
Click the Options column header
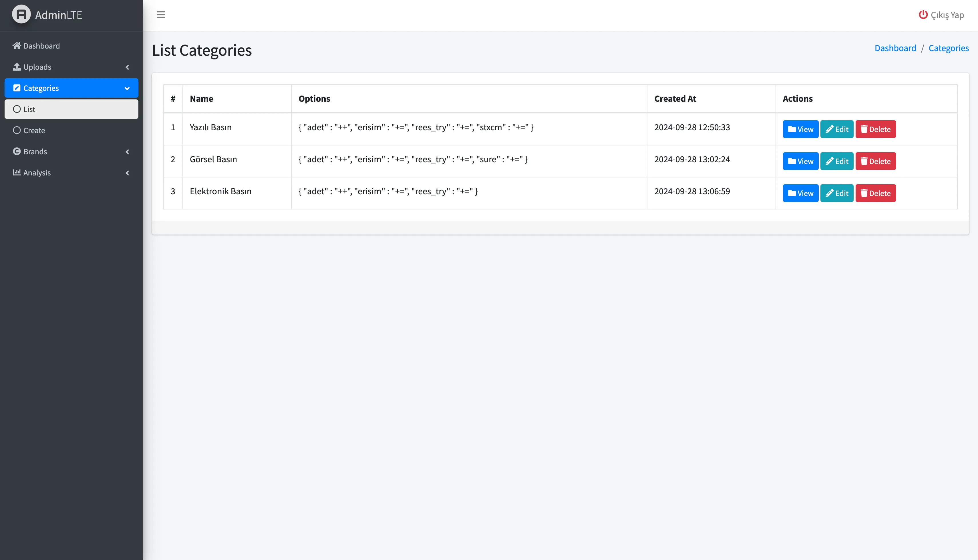click(x=314, y=99)
